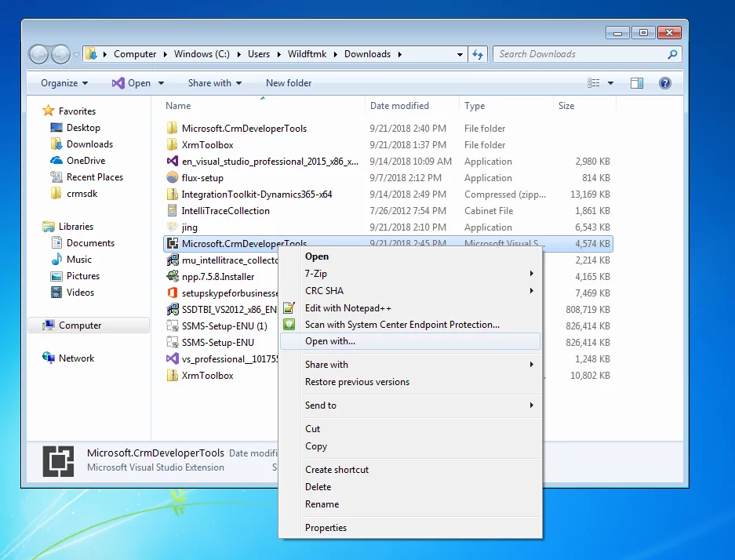Open the Share with toolbar dropdown
Viewport: 735px width, 560px height.
[x=215, y=83]
